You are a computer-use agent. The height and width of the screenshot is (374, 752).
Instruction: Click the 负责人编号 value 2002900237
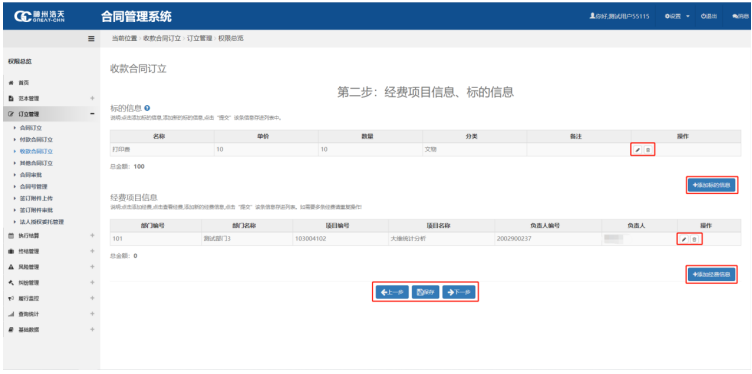[548, 239]
